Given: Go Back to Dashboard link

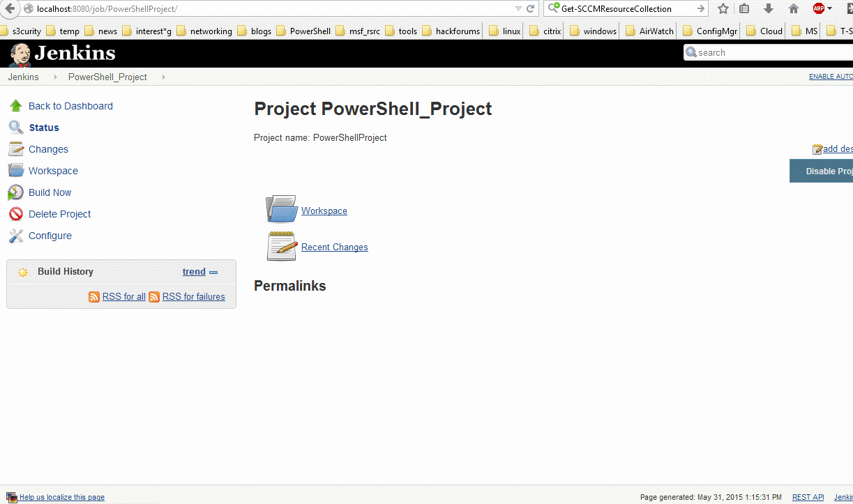Looking at the screenshot, I should pyautogui.click(x=70, y=106).
